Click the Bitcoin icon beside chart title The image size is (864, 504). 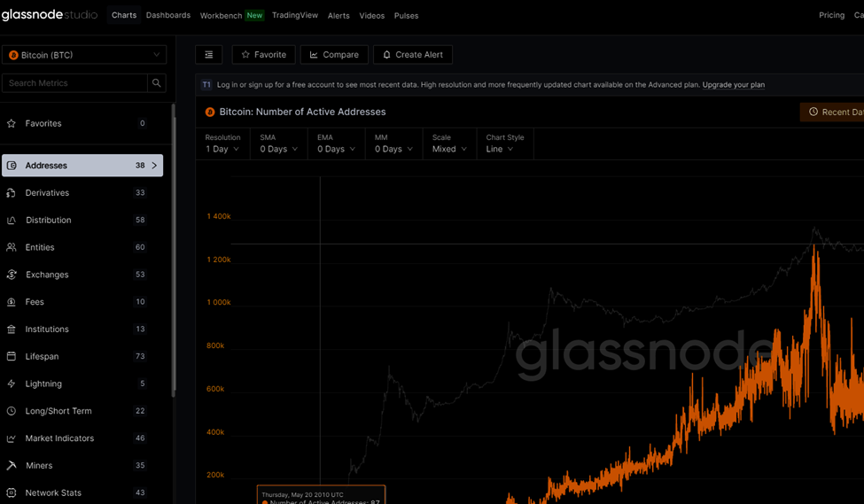tap(210, 112)
